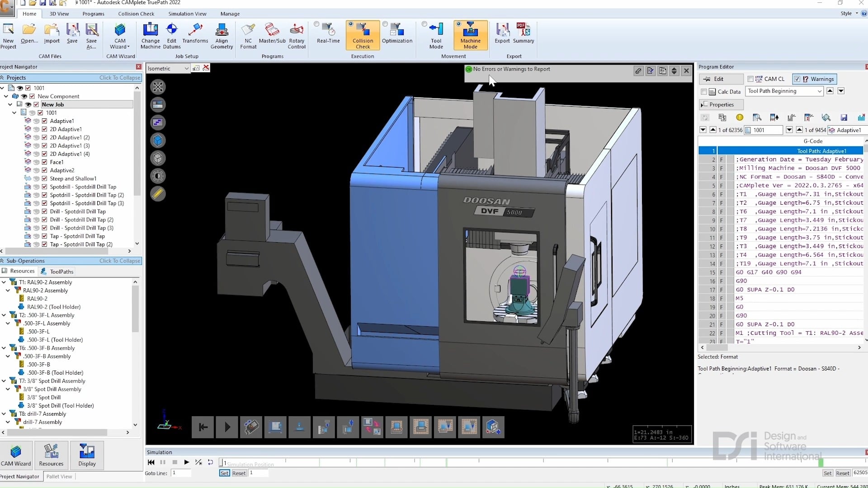Viewport: 868px width, 488px height.
Task: Click the measure ruler tool in viewport
Action: pos(158,194)
